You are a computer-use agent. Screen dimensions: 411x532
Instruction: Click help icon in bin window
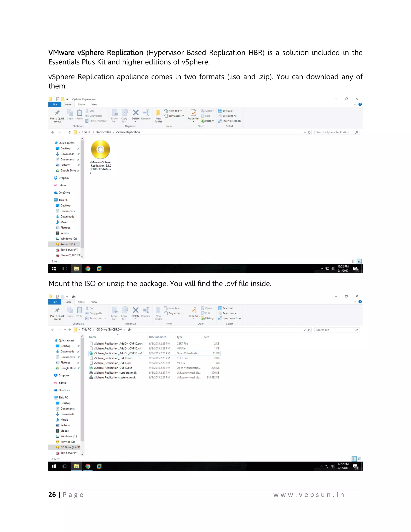[360, 302]
